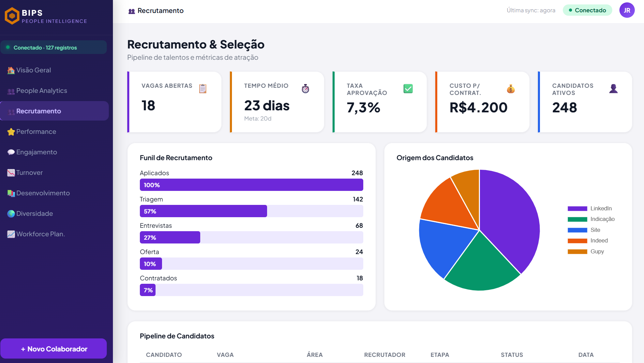The image size is (644, 363).
Task: Open Visão Geral in the sidebar
Action: [x=55, y=70]
